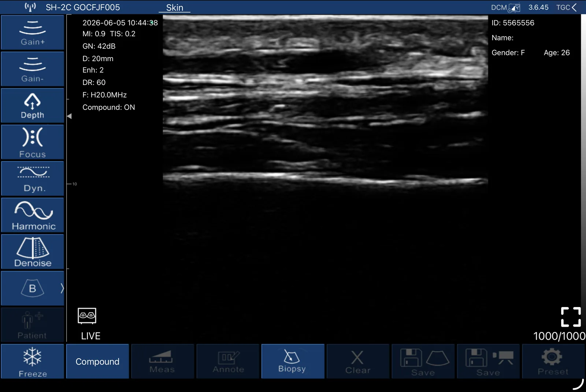Image resolution: width=586 pixels, height=392 pixels.
Task: Change focus position with the Focus button
Action: pyautogui.click(x=33, y=142)
